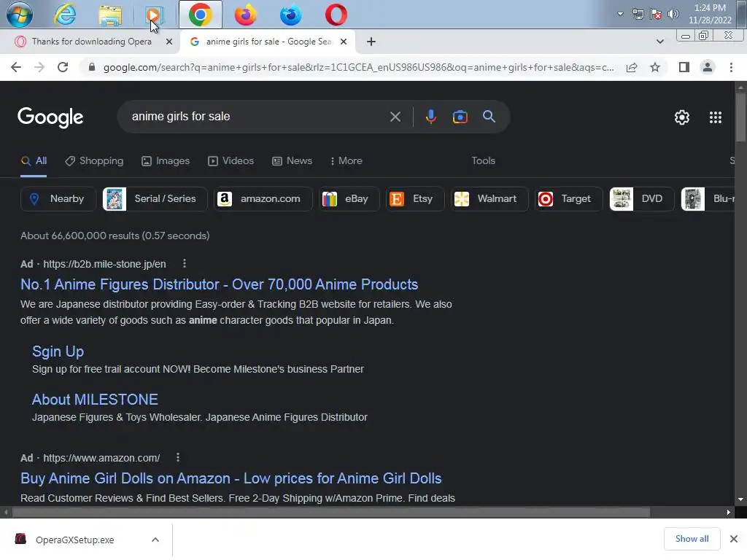Show all downloads
Image resolution: width=747 pixels, height=560 pixels.
click(692, 539)
